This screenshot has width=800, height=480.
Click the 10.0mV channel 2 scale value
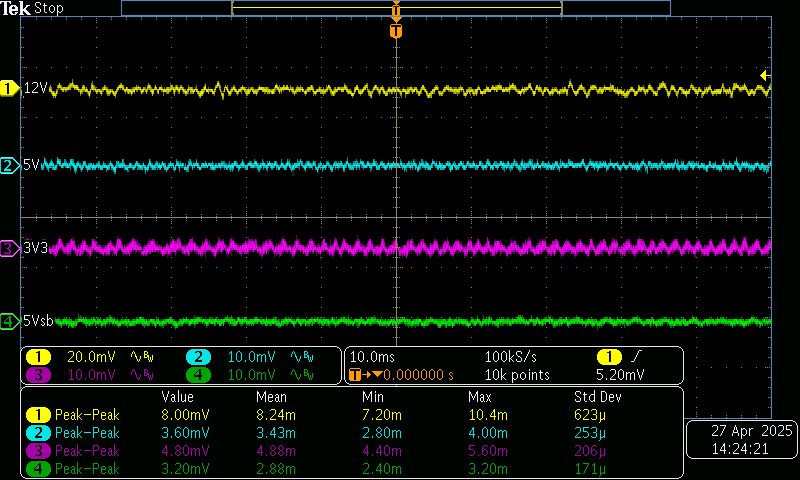[252, 357]
